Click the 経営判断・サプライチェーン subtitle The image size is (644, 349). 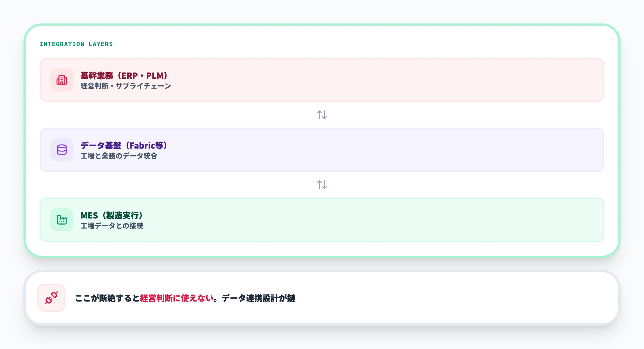[x=126, y=86]
